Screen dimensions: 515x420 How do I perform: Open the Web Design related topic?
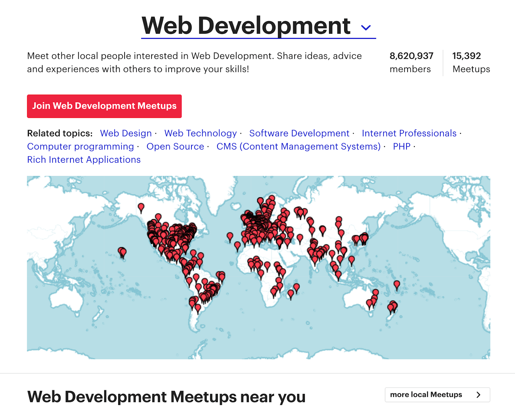tap(126, 133)
